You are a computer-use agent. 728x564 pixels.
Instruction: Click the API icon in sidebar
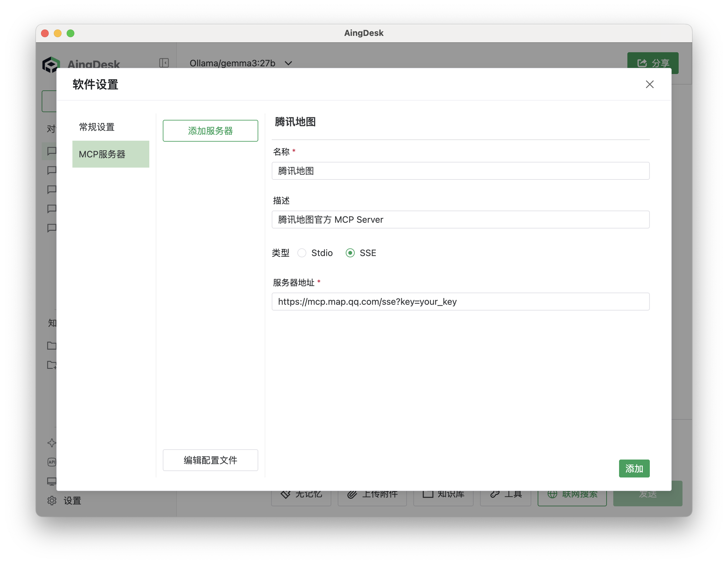click(x=52, y=462)
